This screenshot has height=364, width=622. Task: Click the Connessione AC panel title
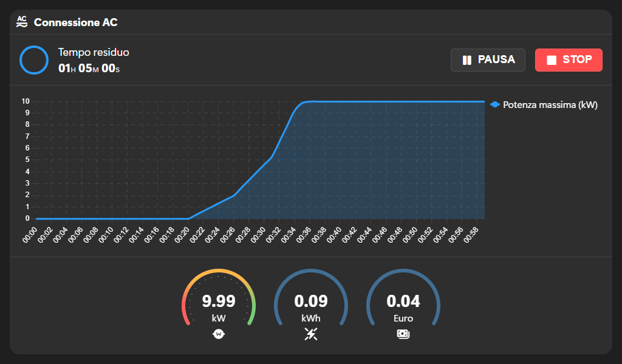tap(75, 22)
